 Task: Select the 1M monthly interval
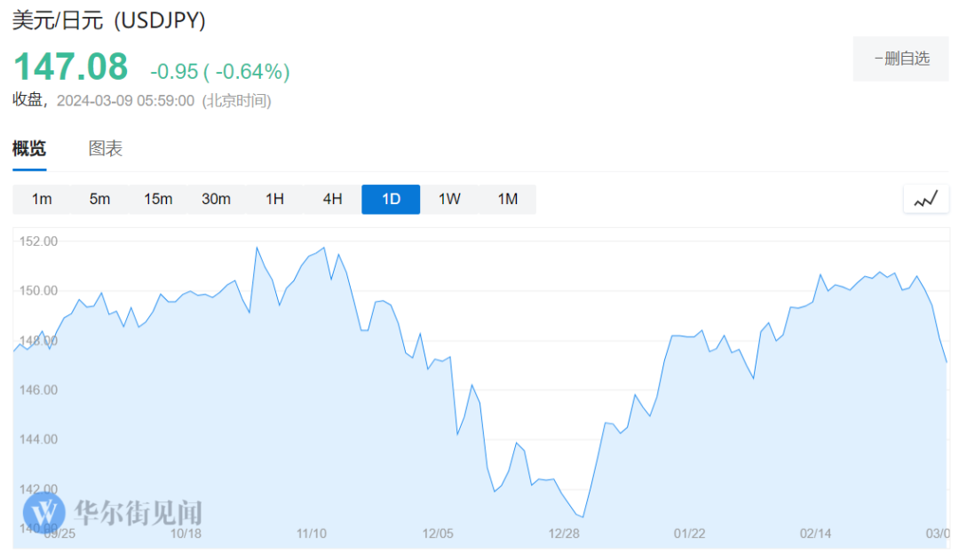point(507,200)
